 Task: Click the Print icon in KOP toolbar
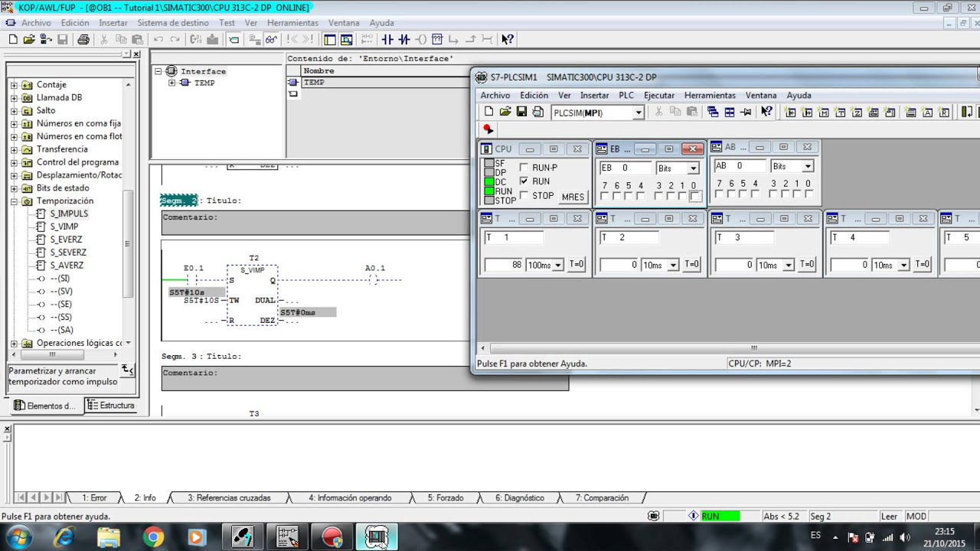point(83,39)
